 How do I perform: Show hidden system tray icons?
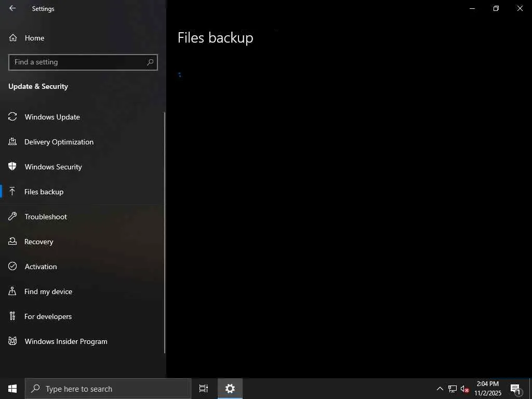click(440, 389)
